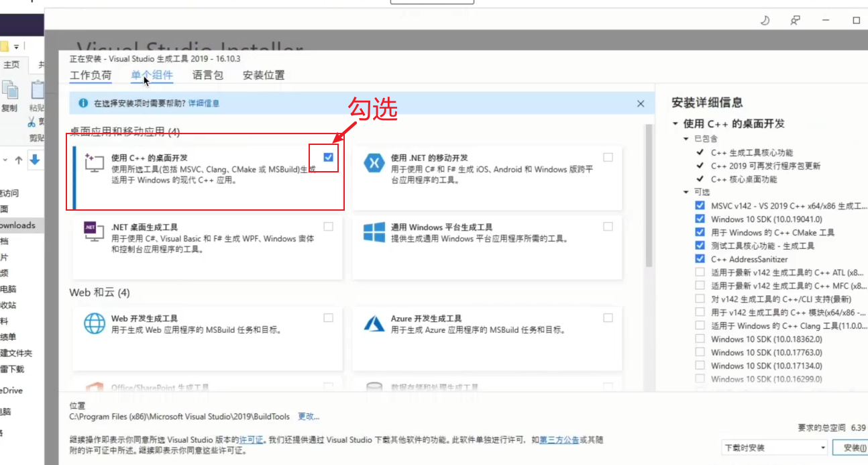Check Windows 10 SDK (10.0.17134.0) option
This screenshot has width=868, height=465.
[x=700, y=366]
